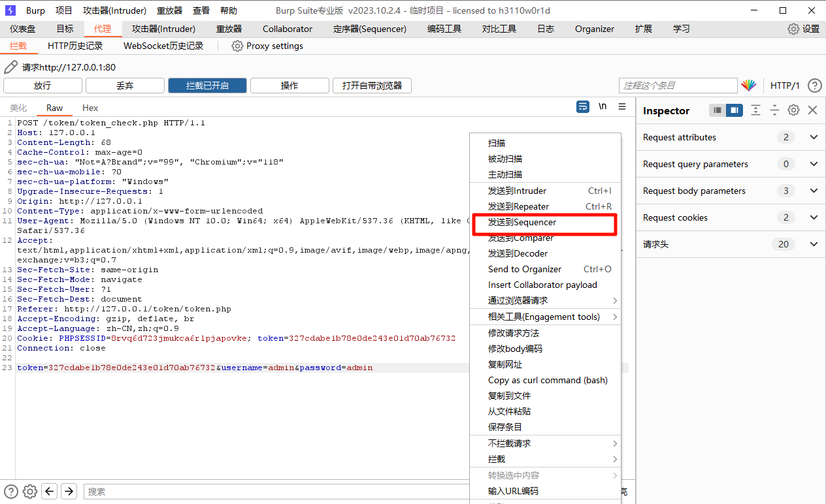Screen dimensions: 826x504
Task: Open the 重放器 main tab
Action: tap(229, 29)
